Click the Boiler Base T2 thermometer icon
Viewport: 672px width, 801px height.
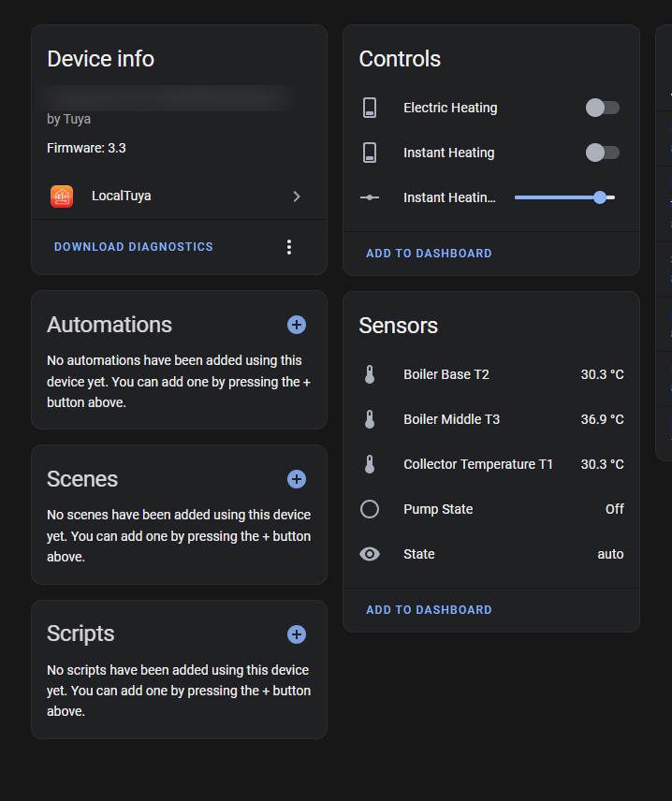pos(370,374)
